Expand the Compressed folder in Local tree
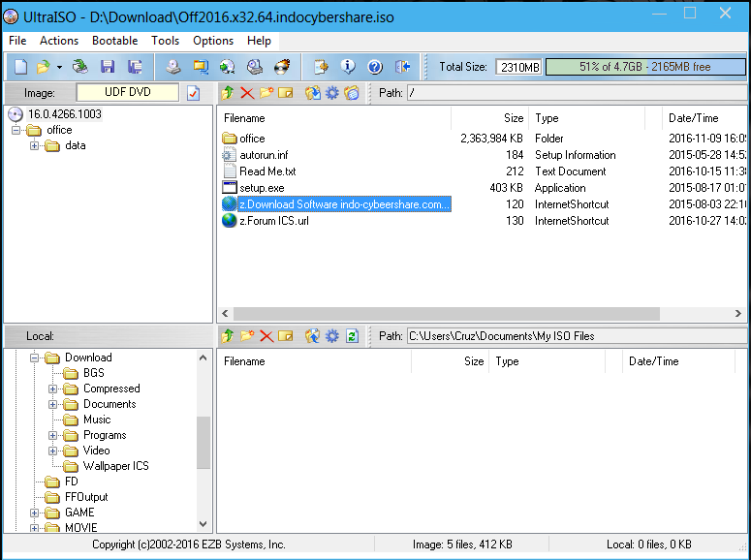 click(52, 389)
